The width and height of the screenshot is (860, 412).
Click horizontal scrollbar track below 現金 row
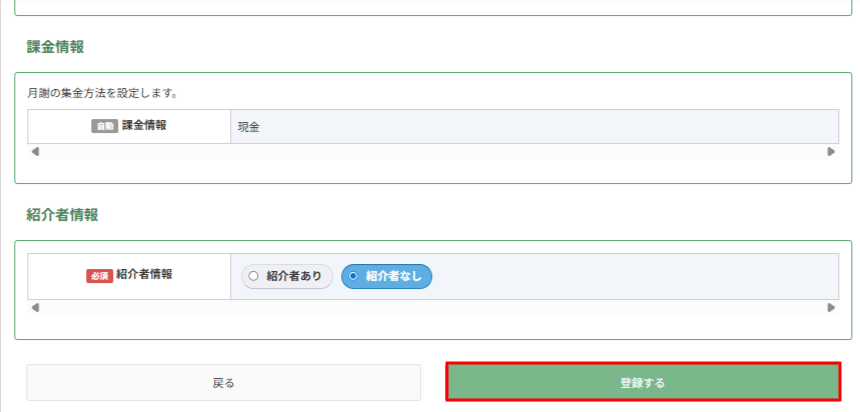coord(433,151)
